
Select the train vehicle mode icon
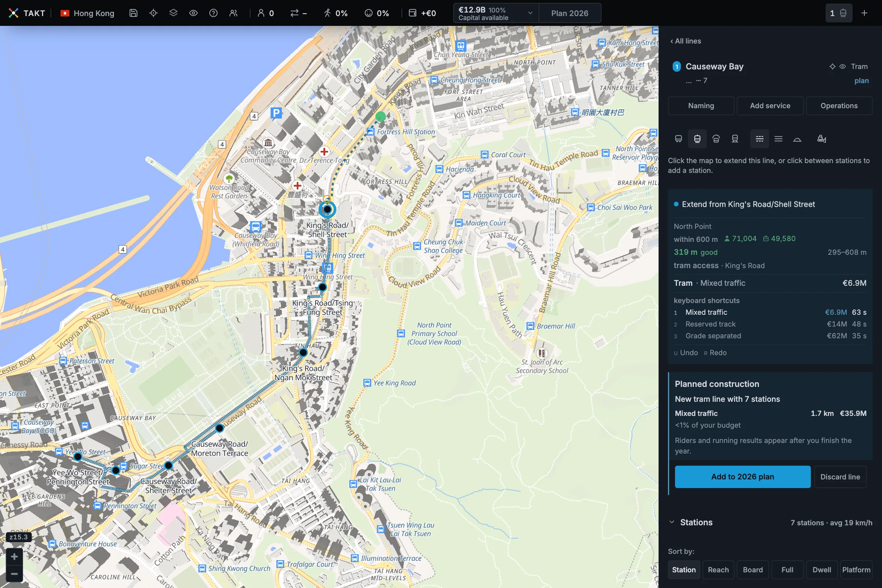point(735,139)
